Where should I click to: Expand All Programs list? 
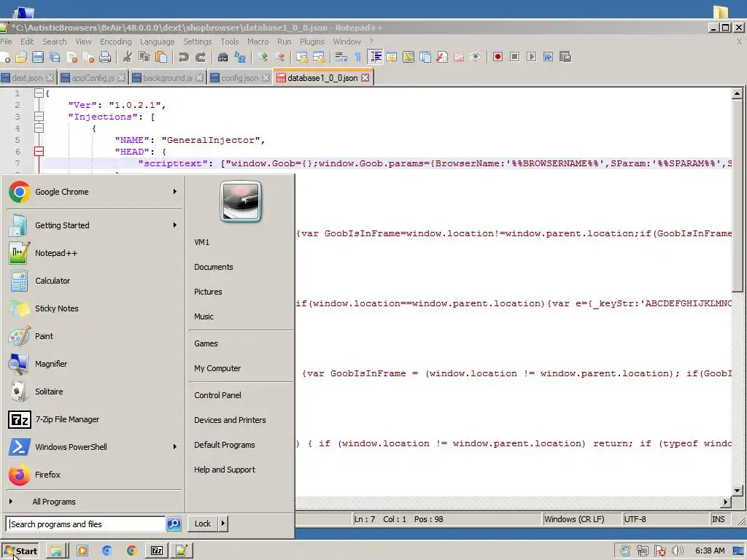(x=54, y=502)
